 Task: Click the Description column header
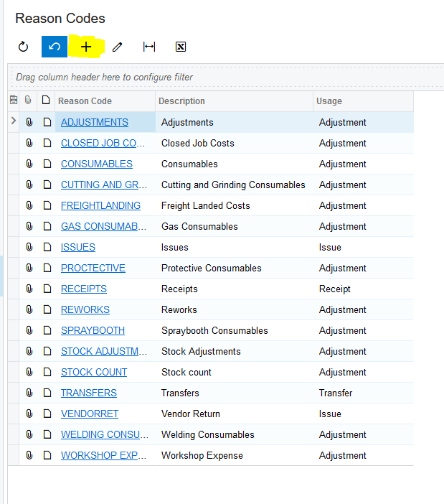click(181, 101)
